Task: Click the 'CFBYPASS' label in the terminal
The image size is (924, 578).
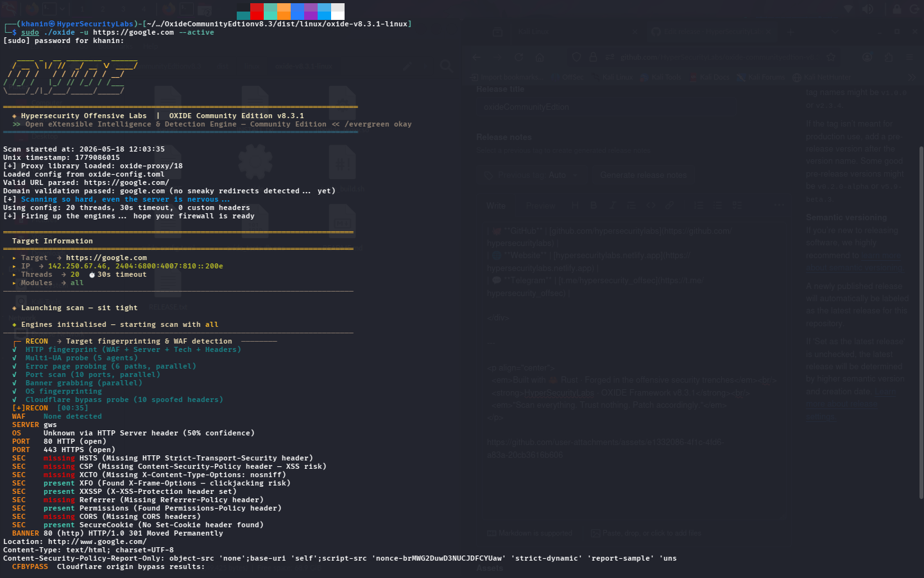Action: 30,566
